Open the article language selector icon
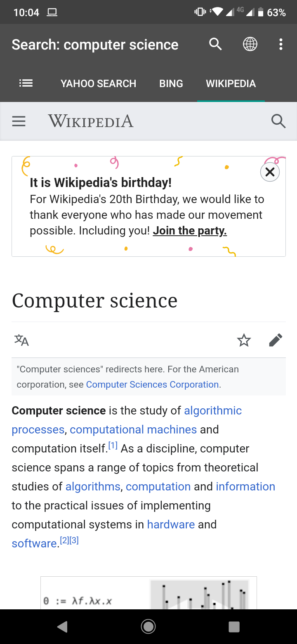 [x=21, y=340]
